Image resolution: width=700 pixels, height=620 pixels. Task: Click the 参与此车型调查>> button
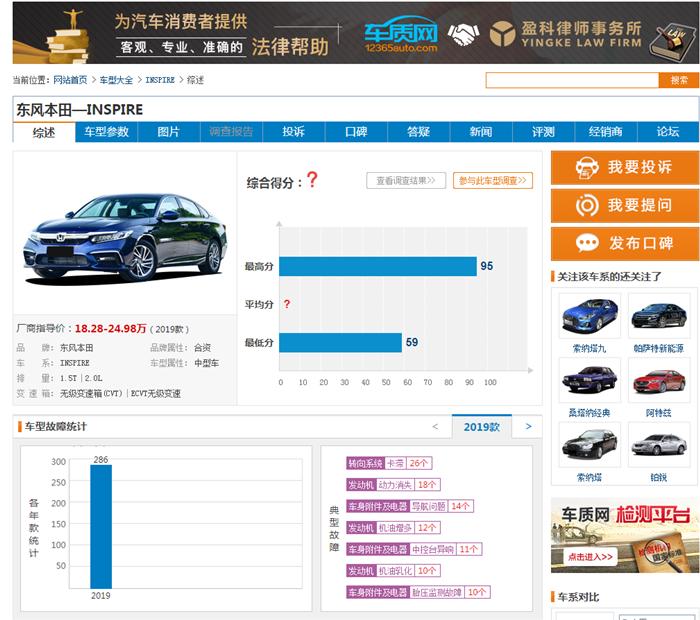click(x=492, y=181)
